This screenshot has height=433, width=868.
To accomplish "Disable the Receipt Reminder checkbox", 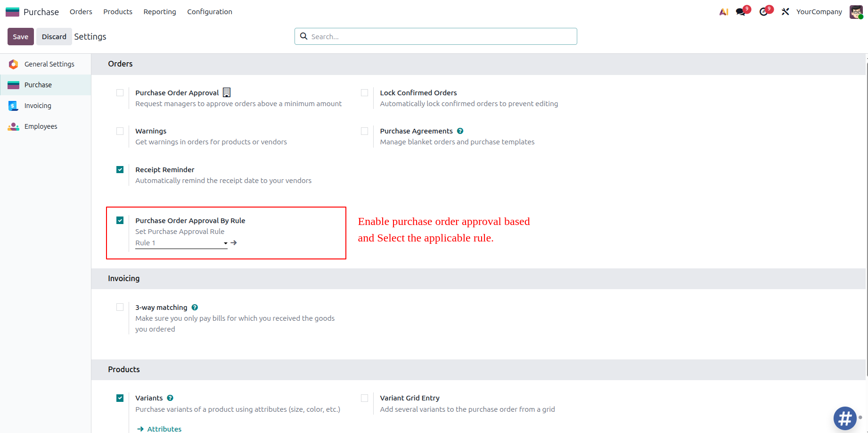I will 120,169.
